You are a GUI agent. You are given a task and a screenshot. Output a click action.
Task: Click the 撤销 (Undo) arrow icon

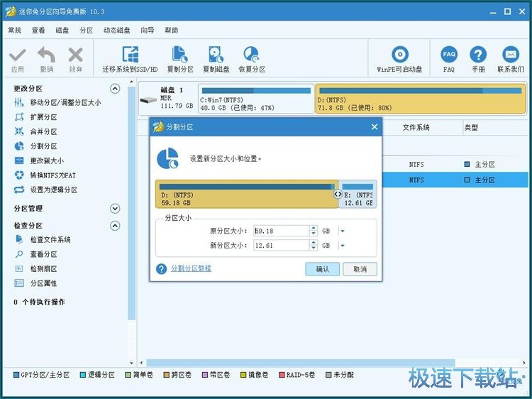(x=47, y=55)
